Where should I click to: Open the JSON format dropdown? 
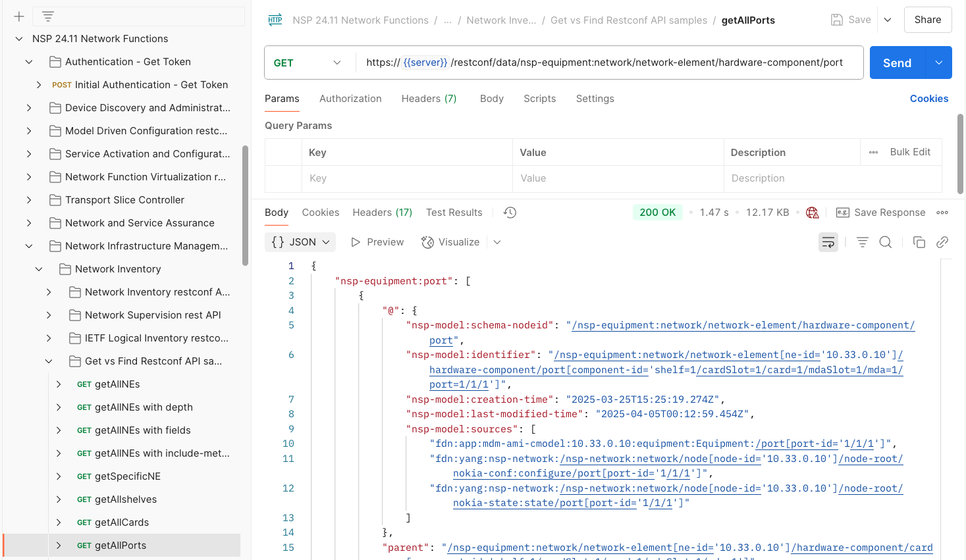coord(300,242)
